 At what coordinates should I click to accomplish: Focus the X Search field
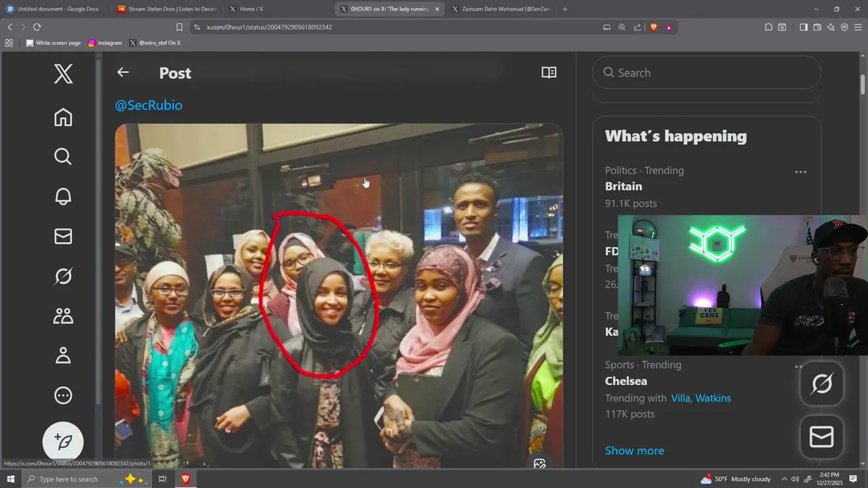pyautogui.click(x=707, y=73)
